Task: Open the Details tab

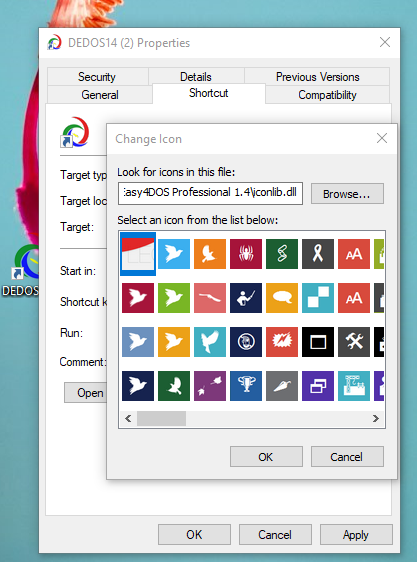Action: (x=196, y=77)
